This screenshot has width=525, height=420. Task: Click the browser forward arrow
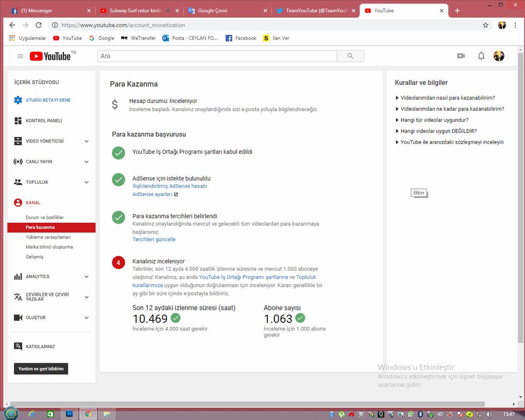pyautogui.click(x=25, y=25)
